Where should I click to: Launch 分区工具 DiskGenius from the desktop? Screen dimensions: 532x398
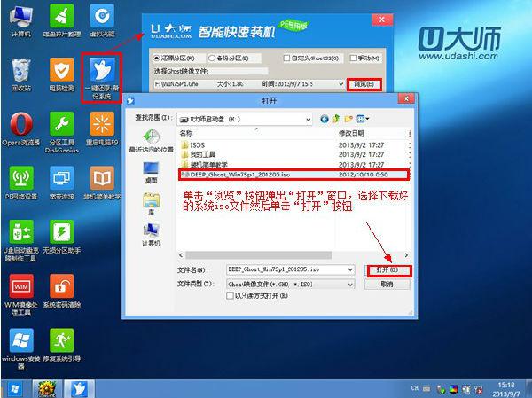(x=62, y=132)
